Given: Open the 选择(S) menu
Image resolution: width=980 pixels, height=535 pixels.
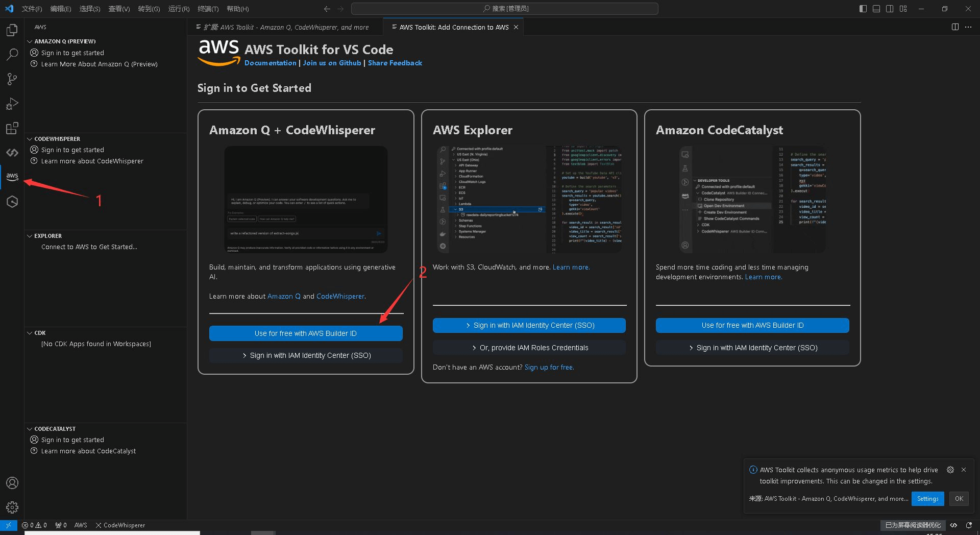Looking at the screenshot, I should (x=90, y=9).
